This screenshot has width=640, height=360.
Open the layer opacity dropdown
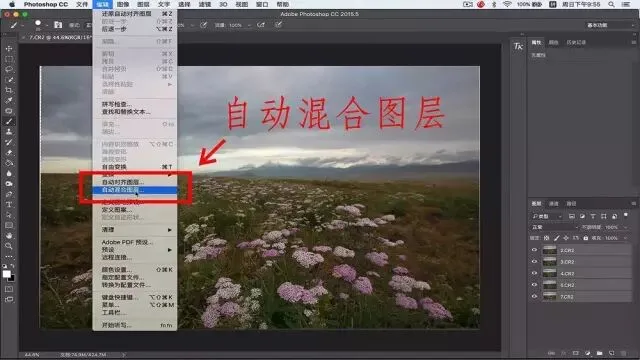[x=625, y=227]
